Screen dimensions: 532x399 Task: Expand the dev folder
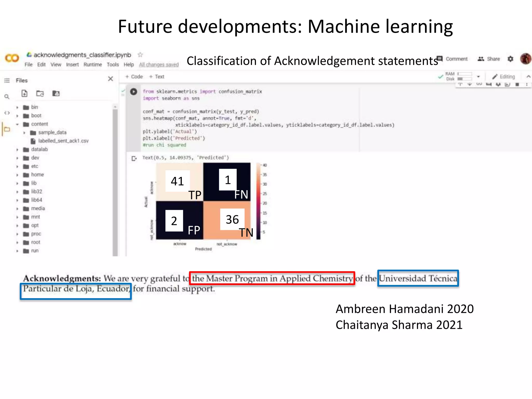pyautogui.click(x=17, y=158)
